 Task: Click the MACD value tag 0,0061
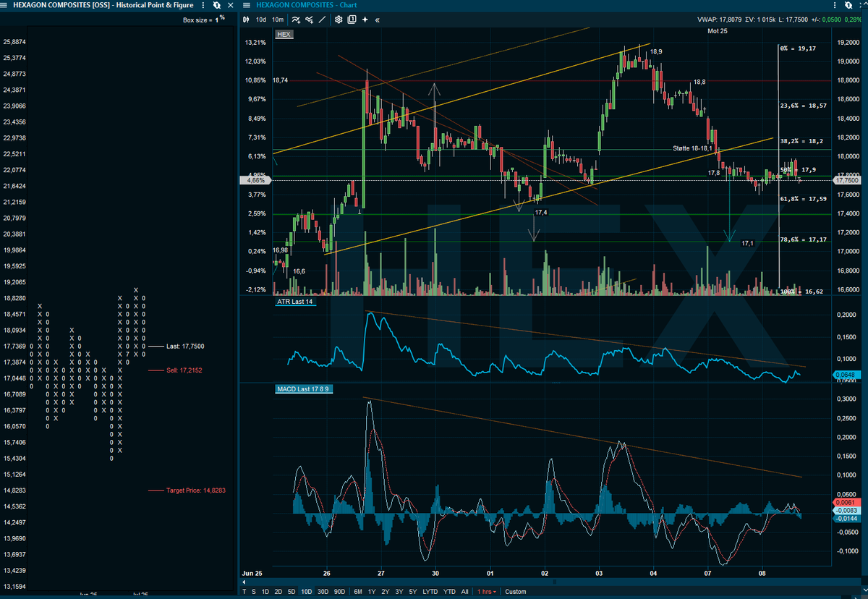pyautogui.click(x=846, y=502)
